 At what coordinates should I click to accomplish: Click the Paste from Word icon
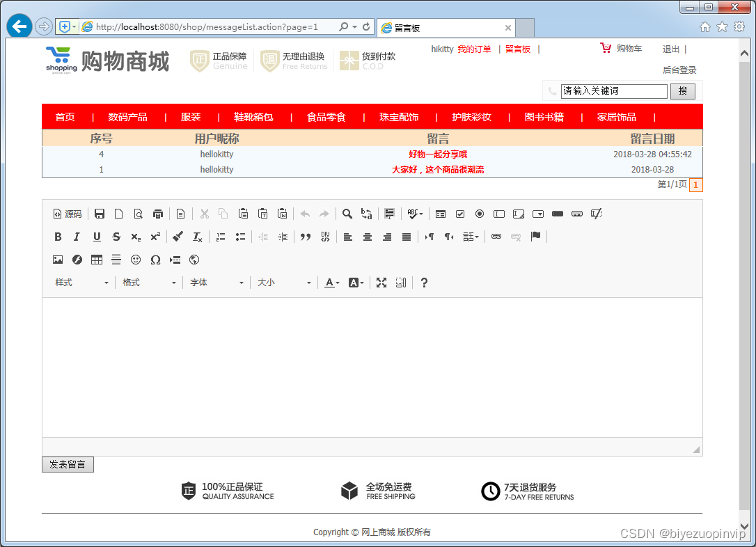coord(283,214)
